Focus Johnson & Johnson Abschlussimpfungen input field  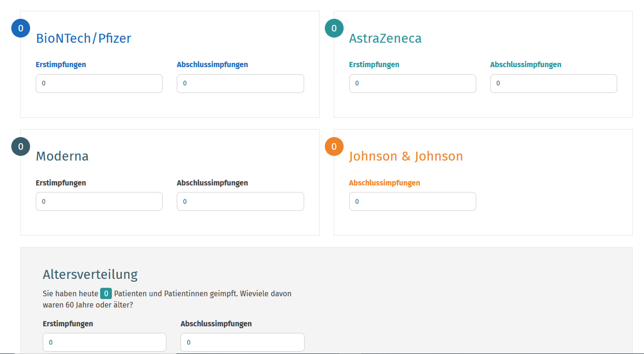(412, 201)
